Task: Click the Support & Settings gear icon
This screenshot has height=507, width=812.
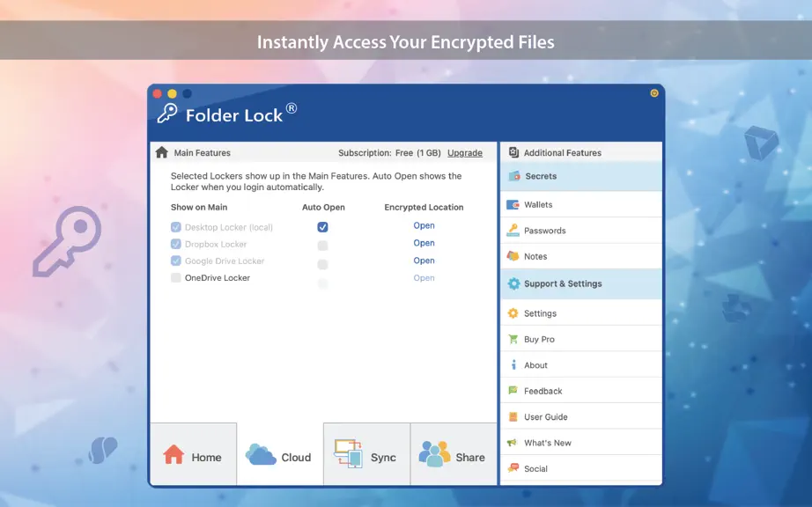Action: (x=513, y=283)
